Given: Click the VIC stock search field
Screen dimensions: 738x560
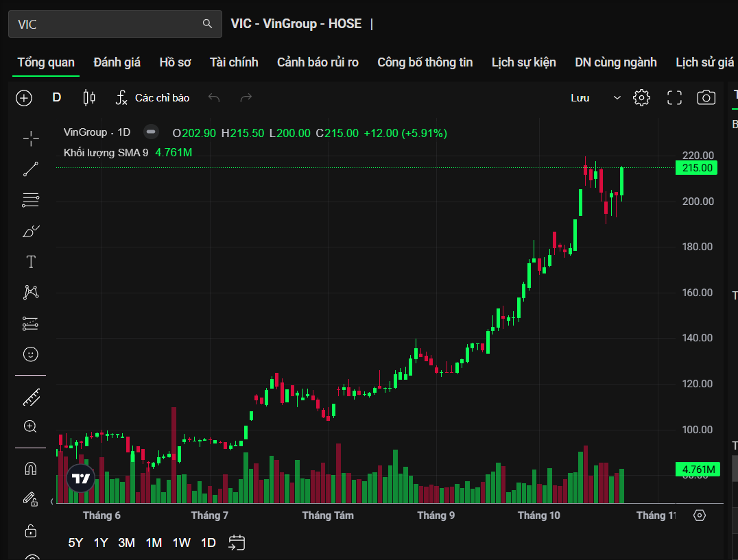Looking at the screenshot, I should [x=106, y=24].
